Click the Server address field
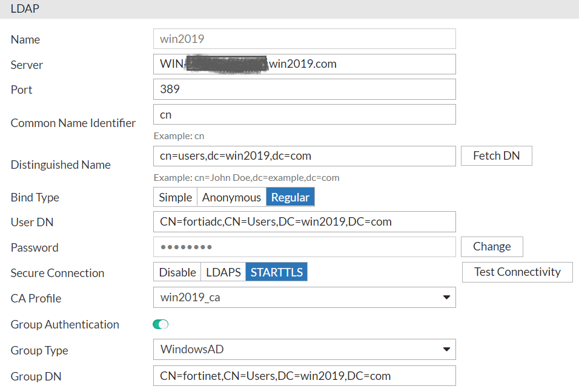This screenshot has height=392, width=579. tap(303, 64)
